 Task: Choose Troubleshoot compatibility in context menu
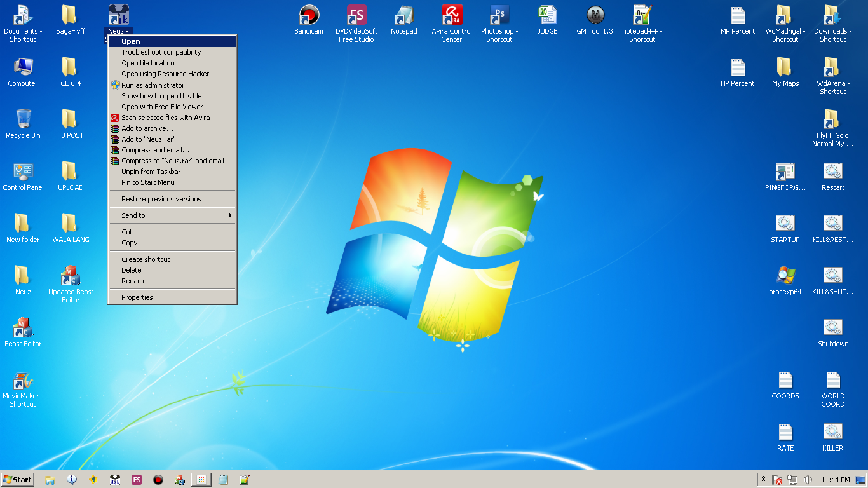click(x=172, y=52)
